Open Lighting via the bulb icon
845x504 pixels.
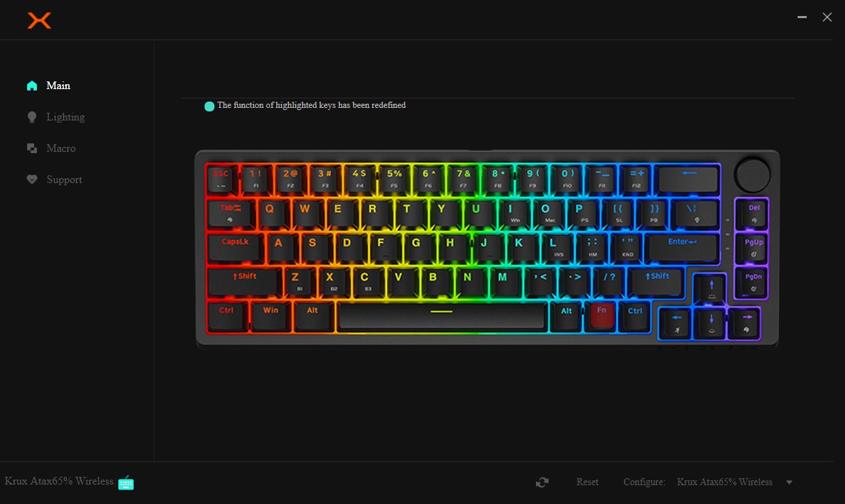coord(32,117)
